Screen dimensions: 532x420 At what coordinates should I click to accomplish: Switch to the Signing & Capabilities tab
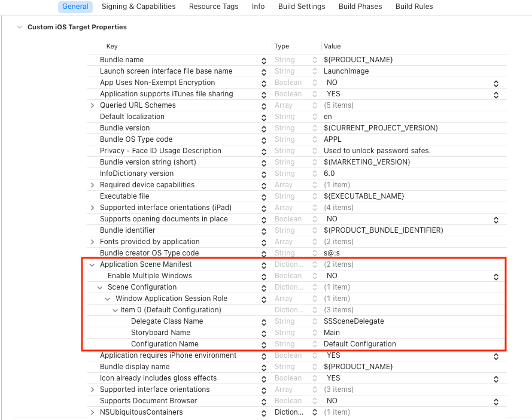click(x=138, y=7)
